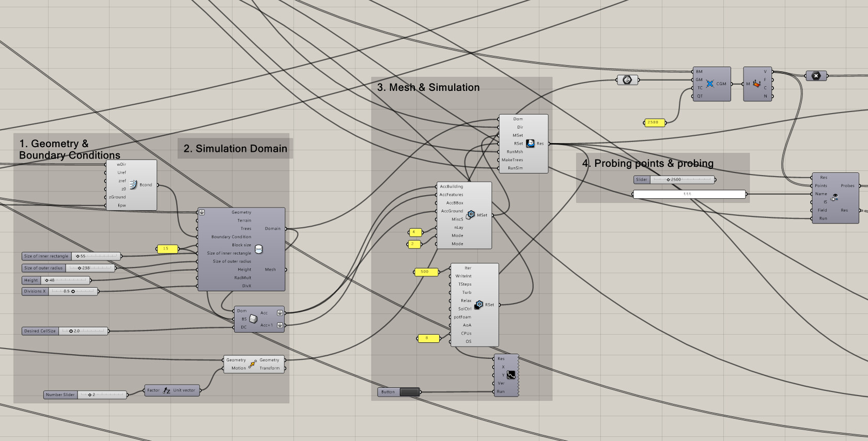Click the residual plot graph icon
Screen dimensions: 868x441
510,375
